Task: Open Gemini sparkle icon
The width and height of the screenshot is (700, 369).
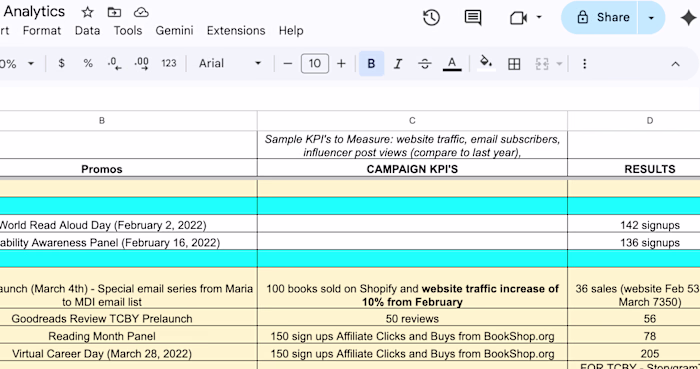Action: (x=688, y=18)
